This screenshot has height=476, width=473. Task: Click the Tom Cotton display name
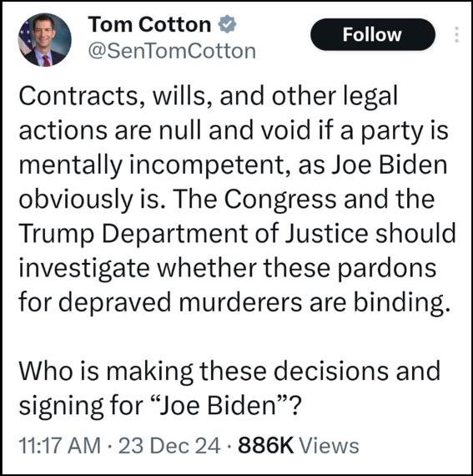pos(149,24)
